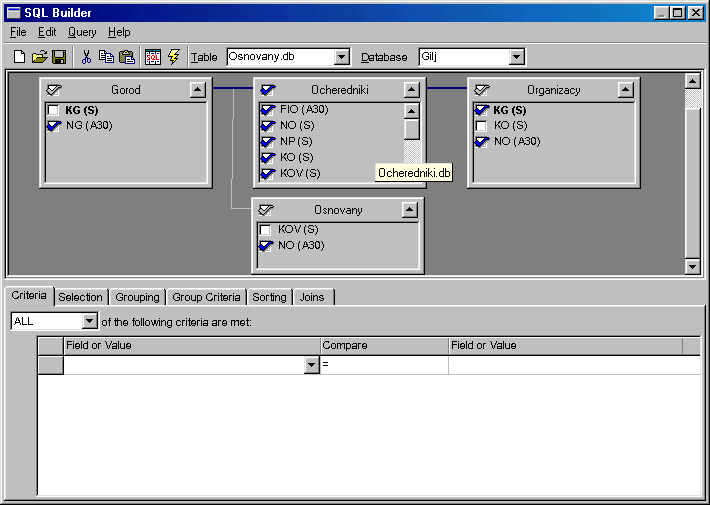The image size is (710, 505).
Task: Click the New query toolbar icon
Action: 19,57
